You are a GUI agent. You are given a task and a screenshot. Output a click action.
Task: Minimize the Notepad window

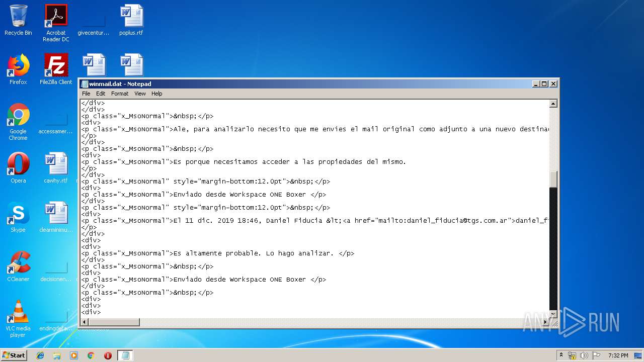tap(536, 84)
